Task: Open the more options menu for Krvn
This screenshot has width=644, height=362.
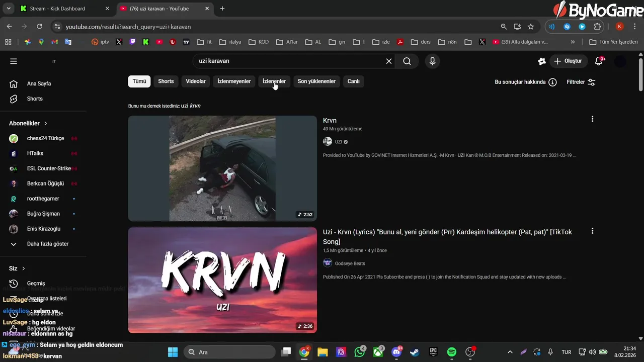Action: 592,119
